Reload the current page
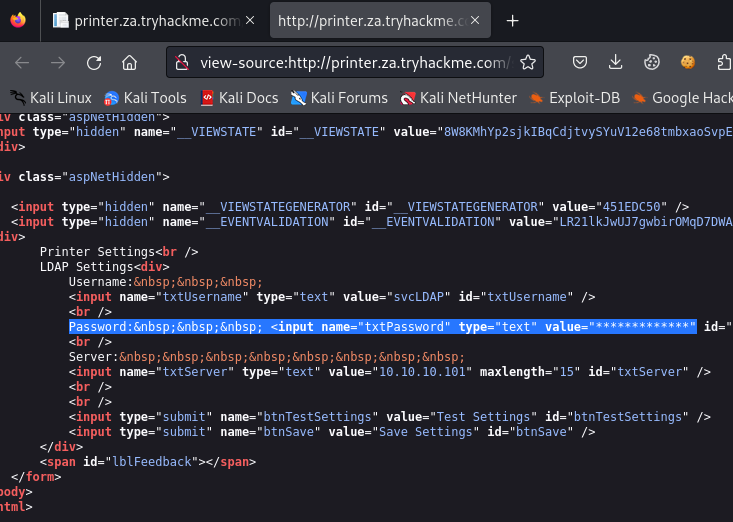733x522 pixels. pos(94,63)
